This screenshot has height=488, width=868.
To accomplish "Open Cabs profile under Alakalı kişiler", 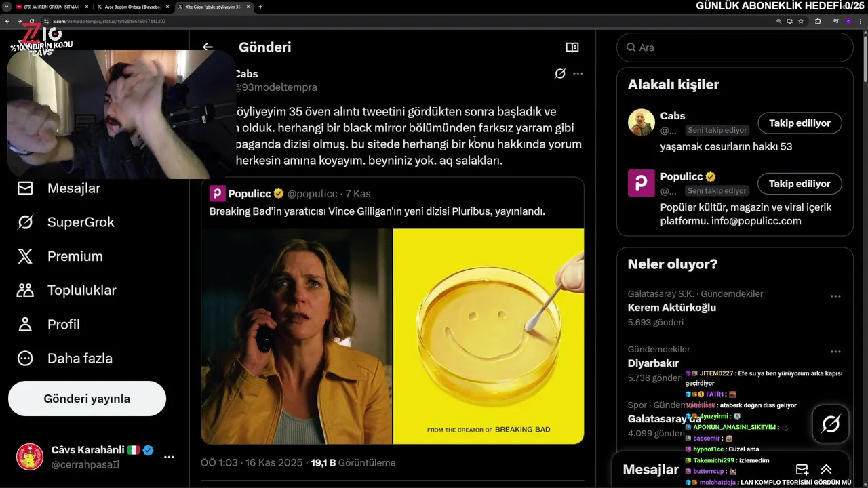I will coord(673,116).
